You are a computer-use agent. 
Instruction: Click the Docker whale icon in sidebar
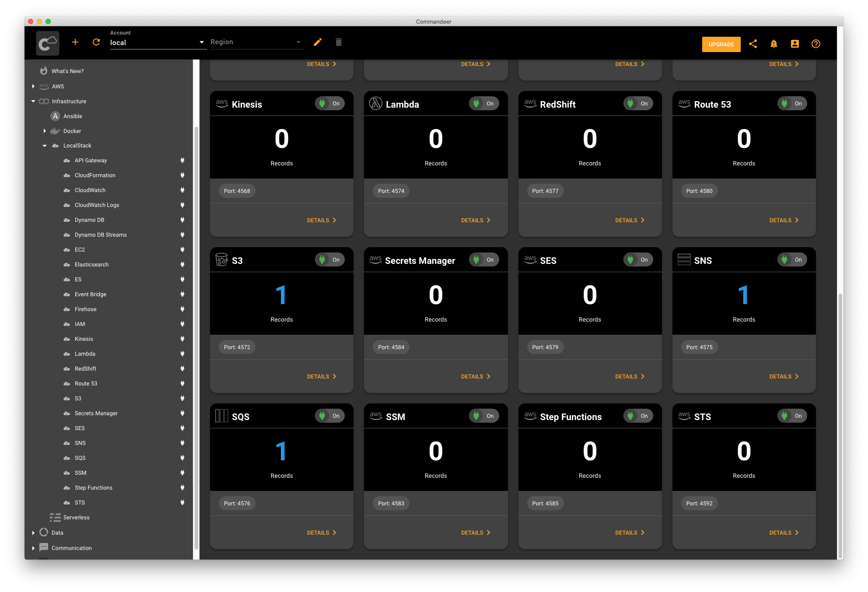coord(55,131)
